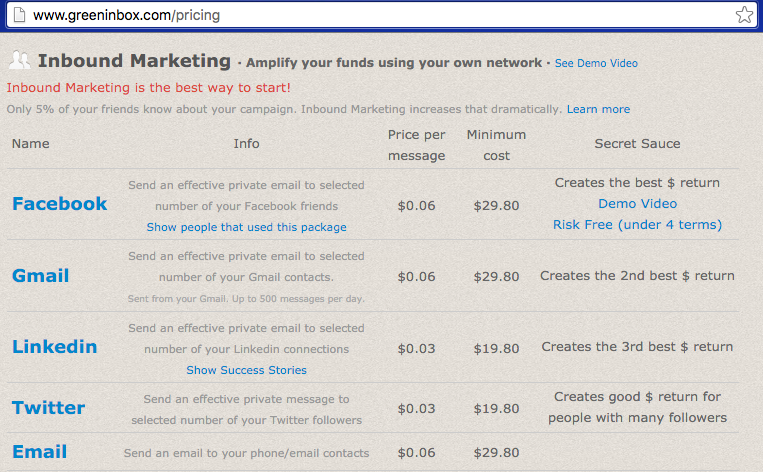Image resolution: width=763 pixels, height=472 pixels.
Task: Open the Facebook package link
Action: (59, 204)
